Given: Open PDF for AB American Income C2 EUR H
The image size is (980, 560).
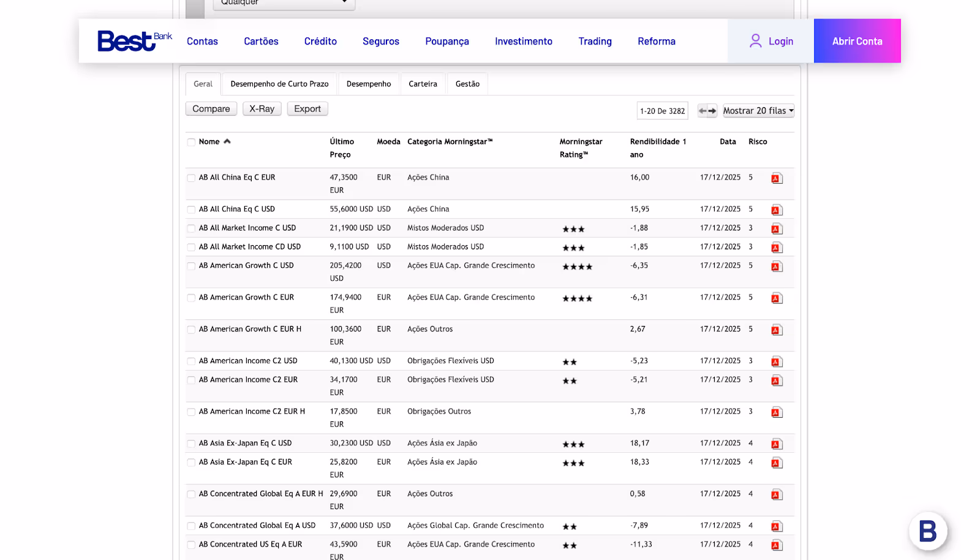Looking at the screenshot, I should point(777,412).
